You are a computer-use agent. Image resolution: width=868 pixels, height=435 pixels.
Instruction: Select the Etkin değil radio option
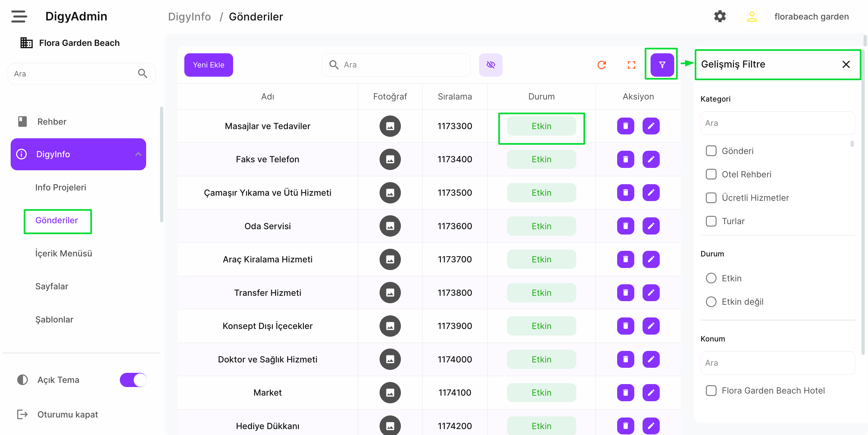pos(711,301)
